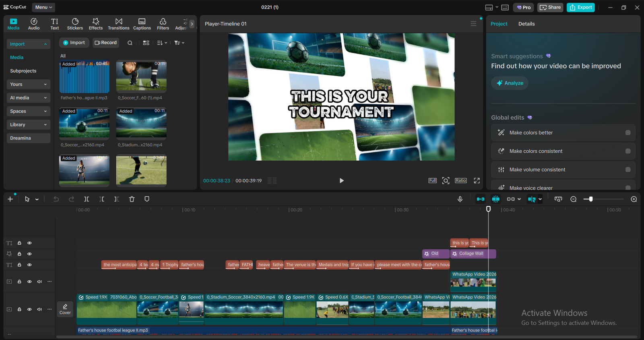Open the Stickers panel
Viewport: 644px width, 340px height.
(75, 24)
